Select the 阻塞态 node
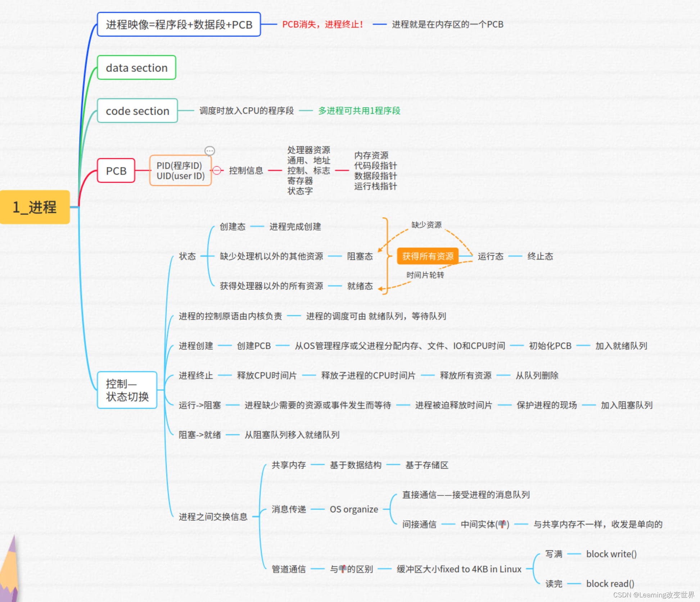The image size is (700, 602). click(x=360, y=256)
